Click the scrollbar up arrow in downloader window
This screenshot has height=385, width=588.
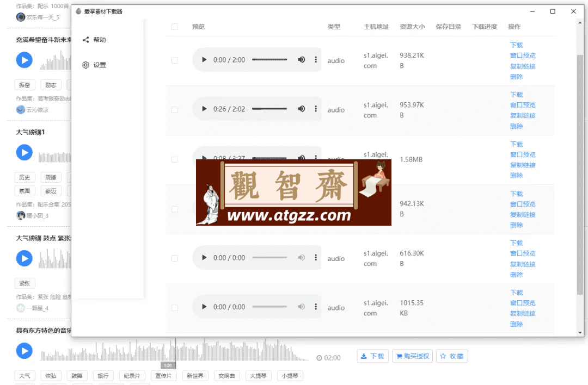coord(580,22)
